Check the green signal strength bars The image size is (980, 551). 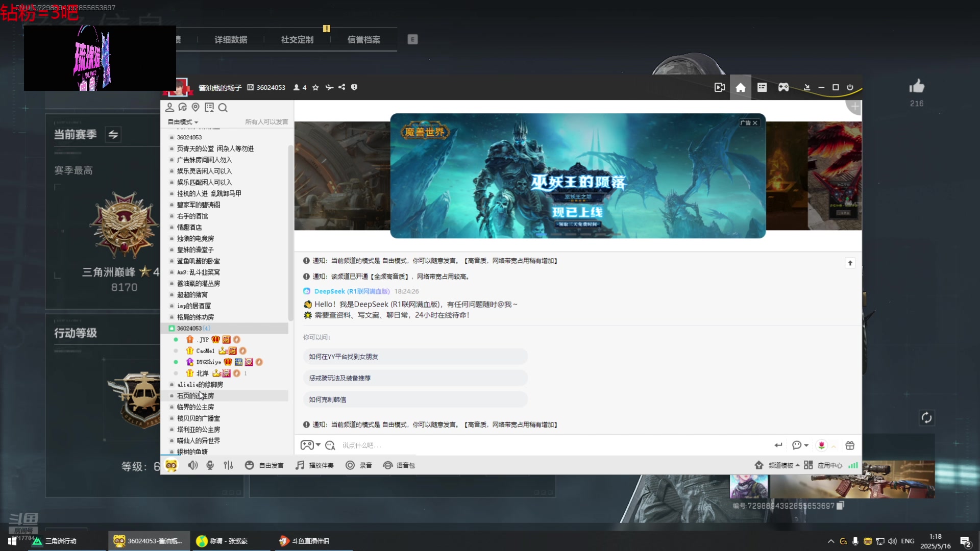click(853, 465)
